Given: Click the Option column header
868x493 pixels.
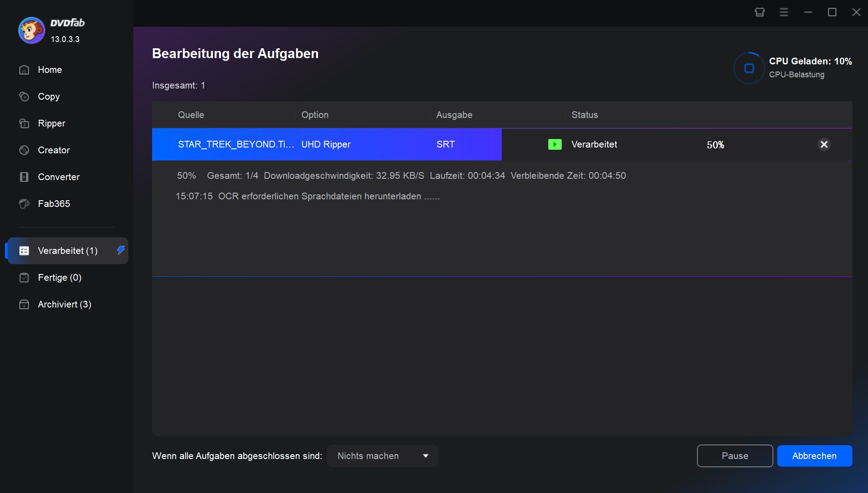Looking at the screenshot, I should (315, 115).
